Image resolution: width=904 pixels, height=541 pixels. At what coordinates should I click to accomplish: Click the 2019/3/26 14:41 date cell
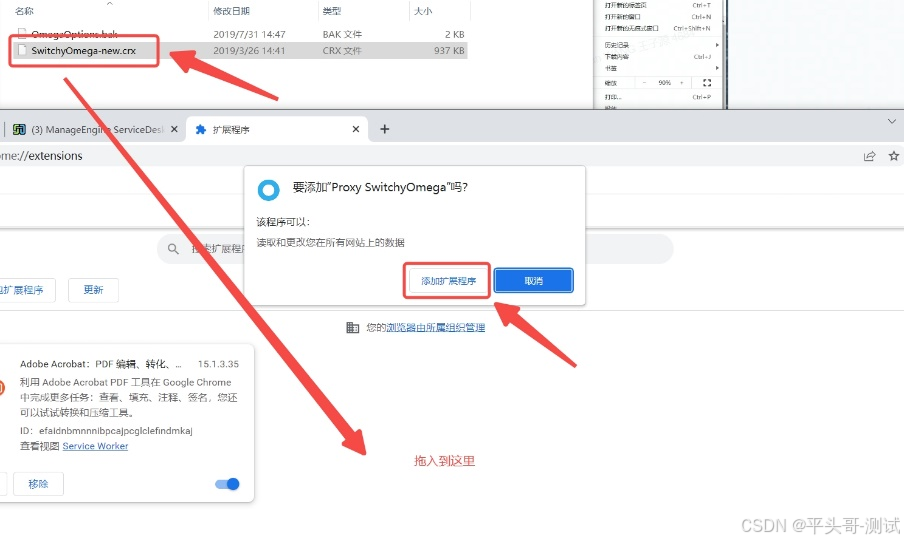pyautogui.click(x=249, y=51)
